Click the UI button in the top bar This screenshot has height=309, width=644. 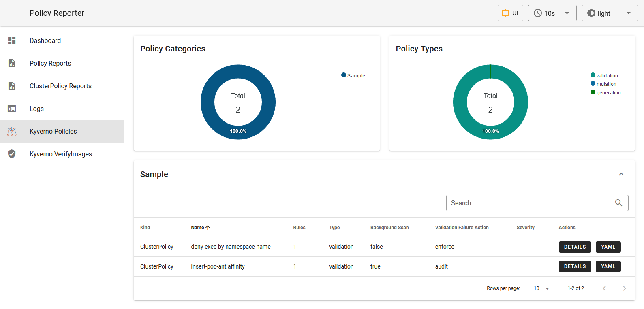(510, 13)
